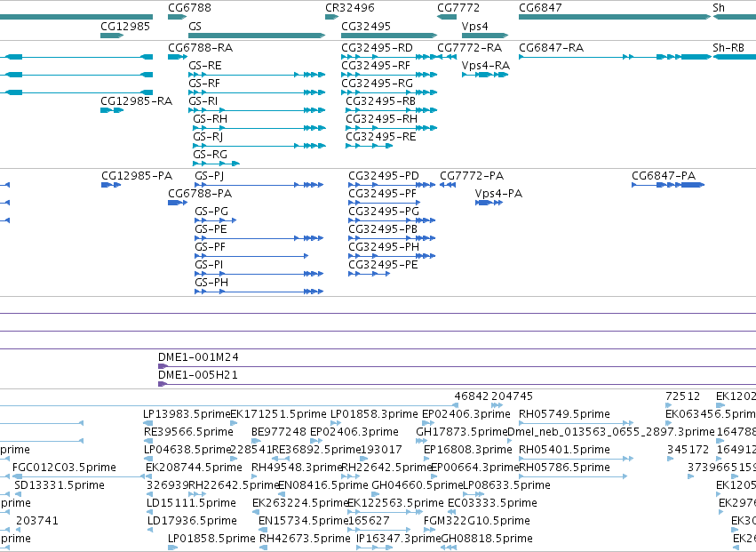Open the Vps4 gene label
Image resolution: width=756 pixels, height=552 pixels.
(475, 27)
